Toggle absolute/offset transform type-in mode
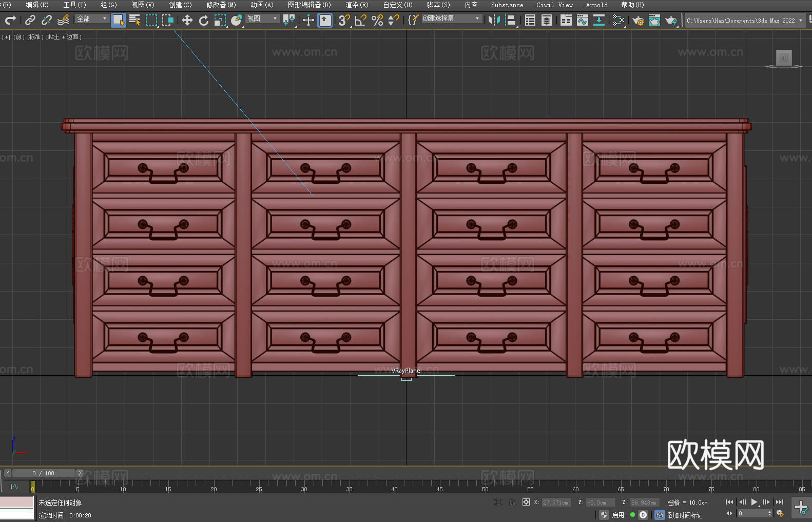The height and width of the screenshot is (522, 812). click(x=526, y=502)
